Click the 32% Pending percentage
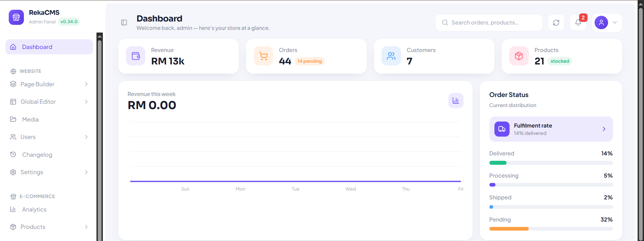Viewport: 644px width, 241px height. [607, 220]
